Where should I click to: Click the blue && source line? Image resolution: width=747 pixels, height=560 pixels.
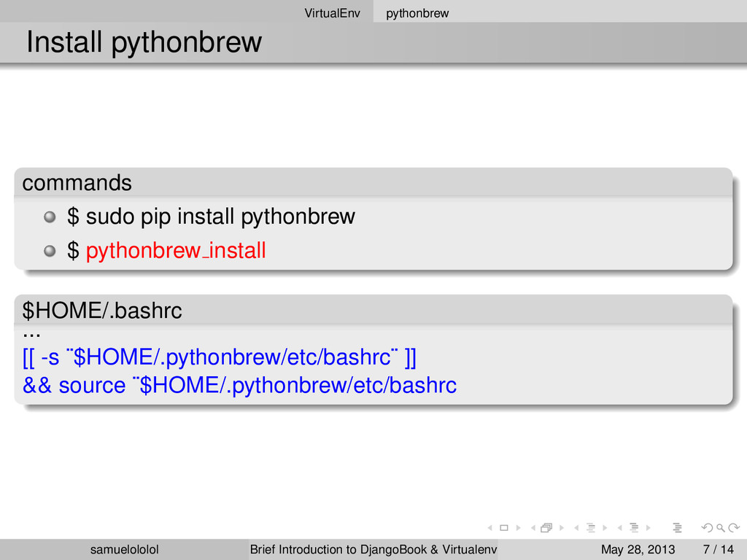239,385
